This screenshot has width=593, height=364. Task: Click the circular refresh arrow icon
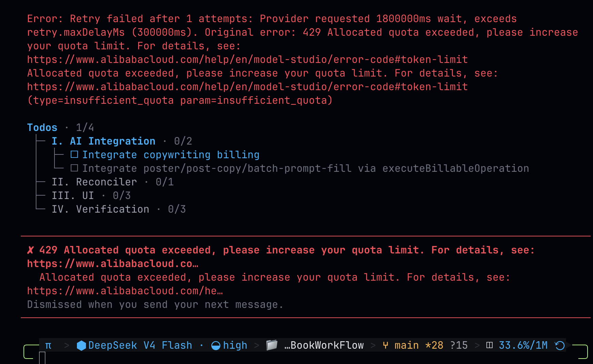(560, 346)
